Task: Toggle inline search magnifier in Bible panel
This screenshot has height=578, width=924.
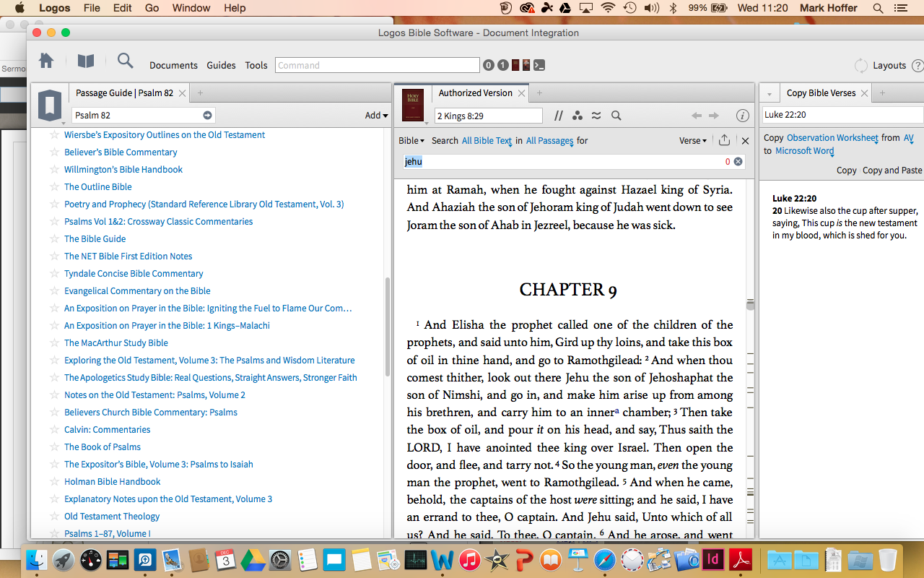Action: (616, 116)
